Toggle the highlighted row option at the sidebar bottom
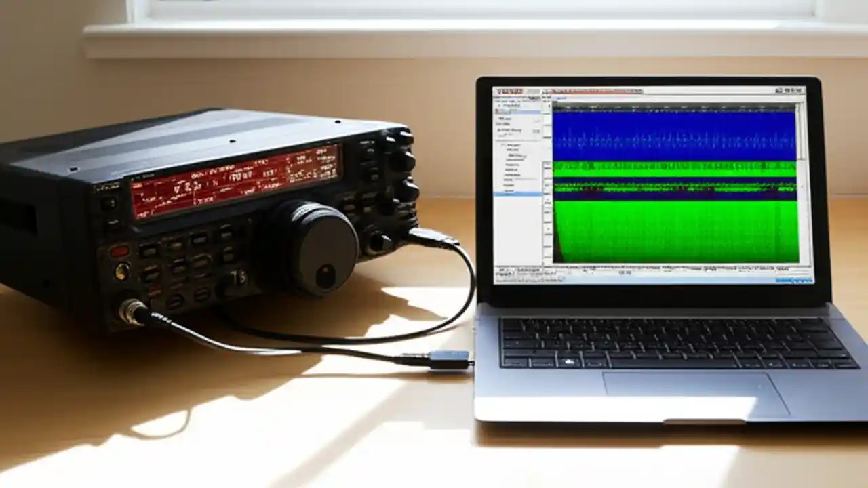This screenshot has height=488, width=868. (515, 195)
